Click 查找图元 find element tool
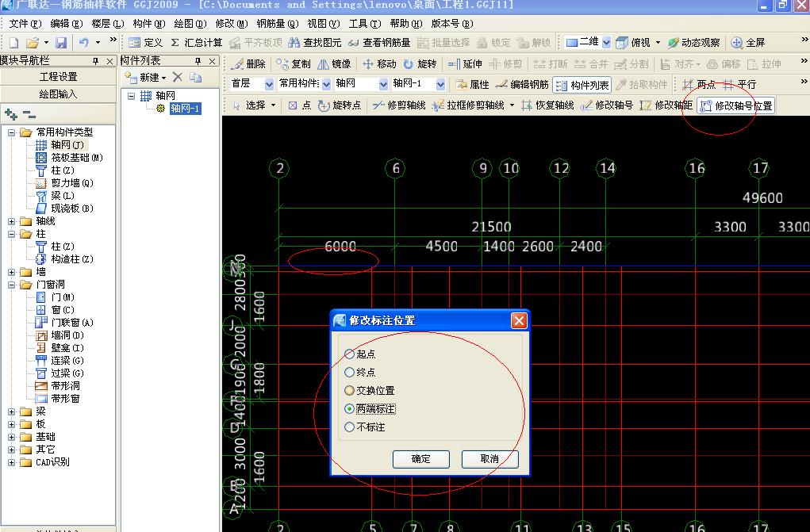The width and height of the screenshot is (810, 532). 315,43
